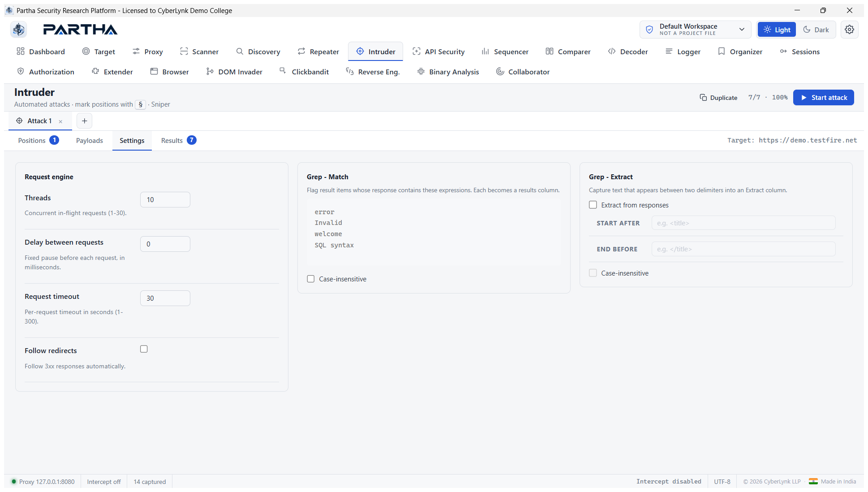The width and height of the screenshot is (868, 492).
Task: Add a new attack tab with plus
Action: (84, 121)
